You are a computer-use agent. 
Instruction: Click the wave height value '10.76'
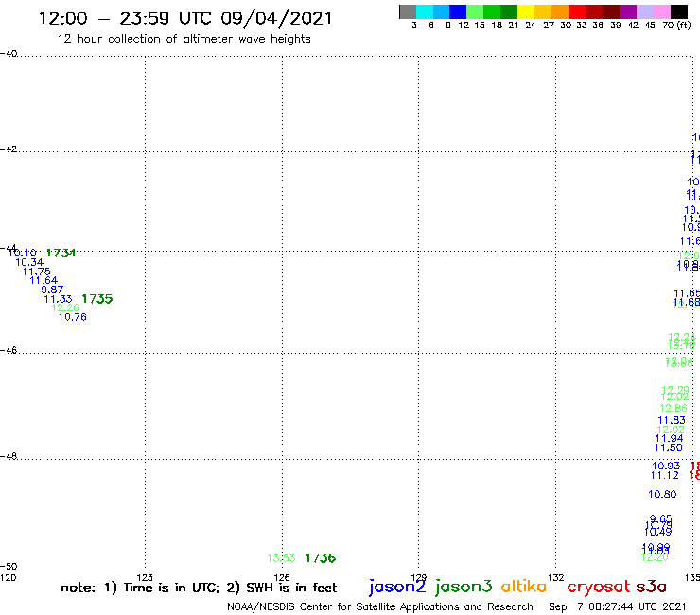click(x=72, y=317)
